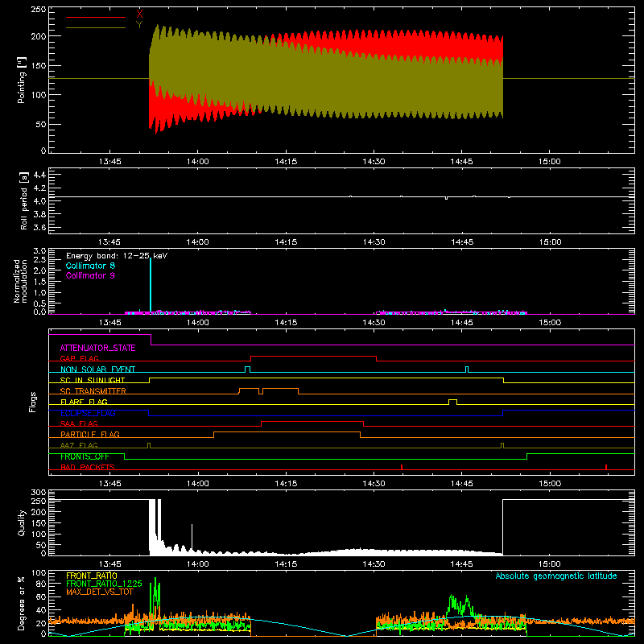
Task: Click the olive Y legend label
Action: click(x=139, y=24)
